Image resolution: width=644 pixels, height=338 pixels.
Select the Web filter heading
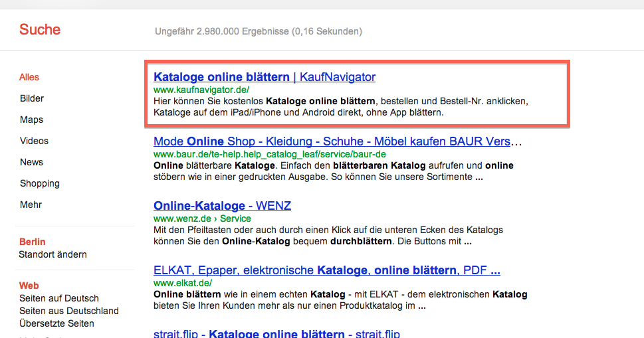click(29, 286)
